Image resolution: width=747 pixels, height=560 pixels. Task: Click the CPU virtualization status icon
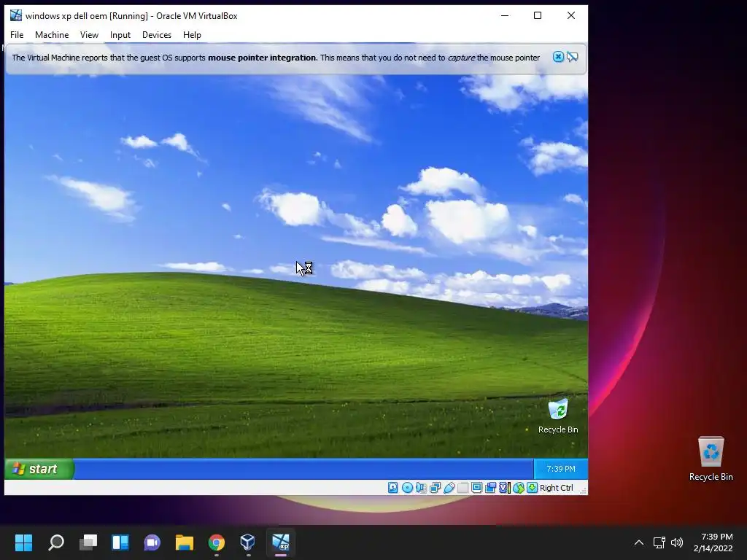click(505, 488)
